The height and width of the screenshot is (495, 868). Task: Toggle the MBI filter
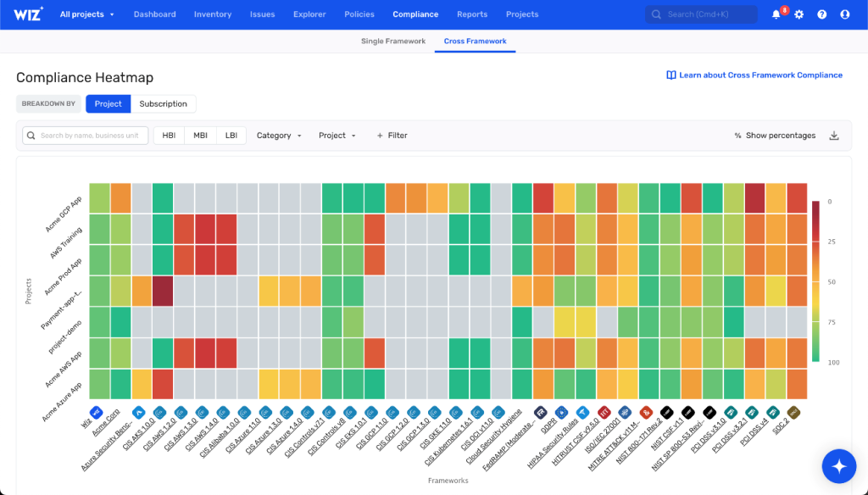(200, 136)
